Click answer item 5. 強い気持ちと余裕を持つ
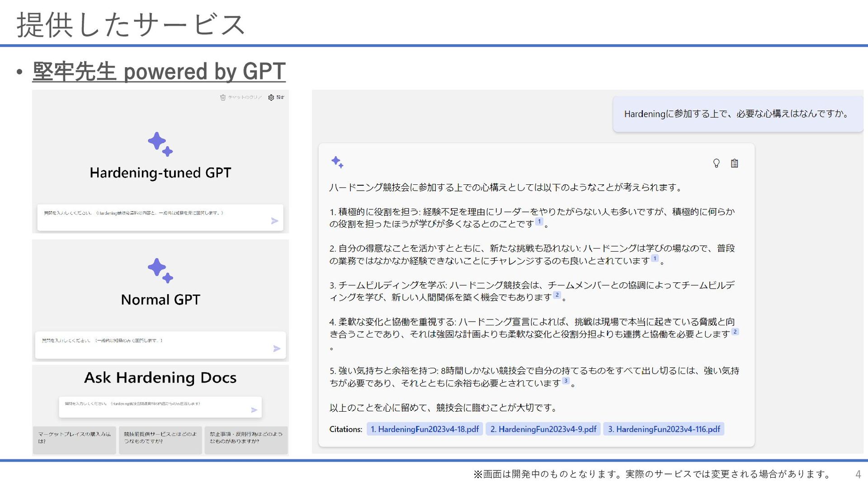Screen dimensions: 868x488 [534, 377]
